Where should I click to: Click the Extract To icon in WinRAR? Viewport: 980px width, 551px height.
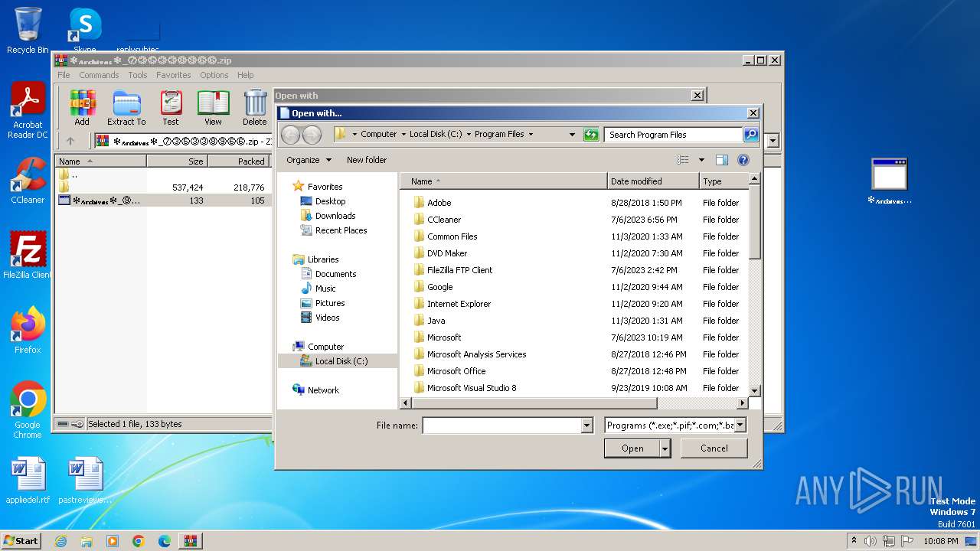click(x=126, y=108)
